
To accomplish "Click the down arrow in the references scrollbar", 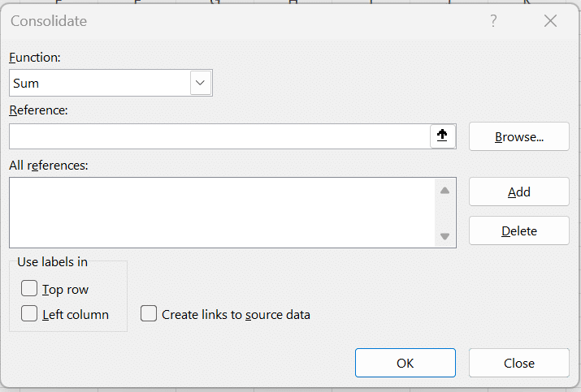I will (444, 236).
